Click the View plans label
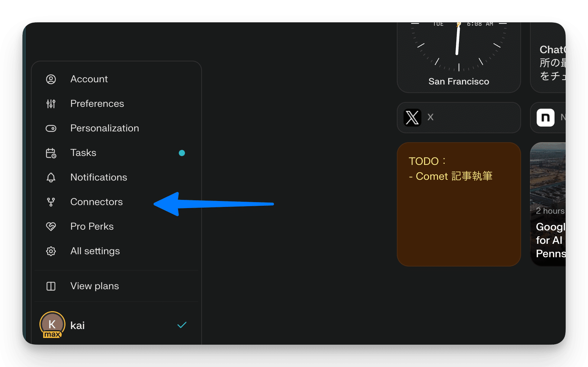588x367 pixels. [94, 286]
